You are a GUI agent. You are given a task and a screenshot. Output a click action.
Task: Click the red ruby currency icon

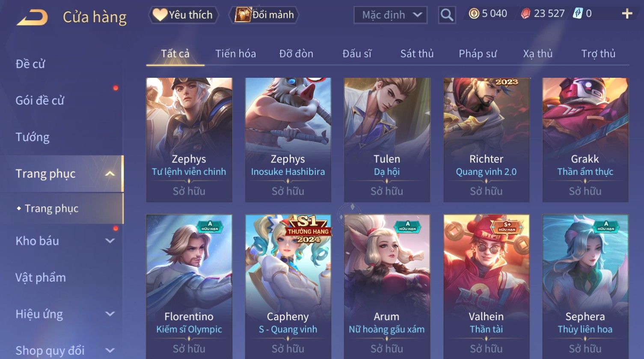[525, 14]
